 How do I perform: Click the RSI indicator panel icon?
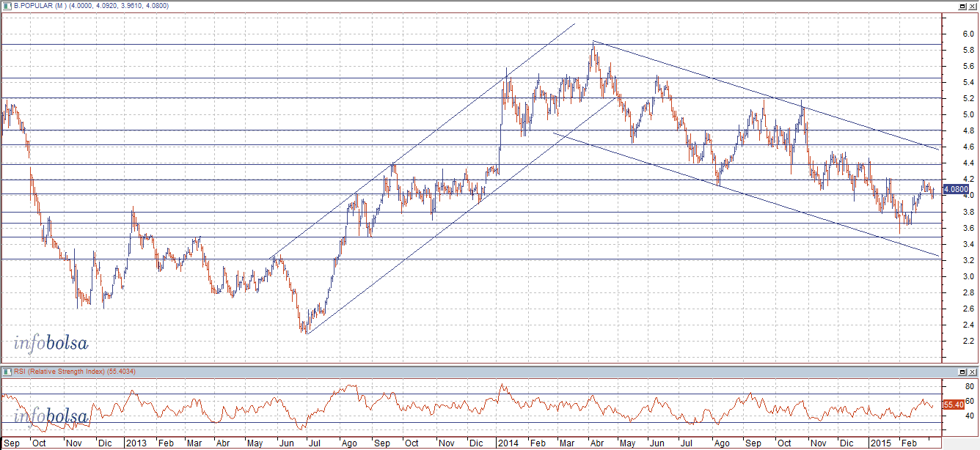7,372
